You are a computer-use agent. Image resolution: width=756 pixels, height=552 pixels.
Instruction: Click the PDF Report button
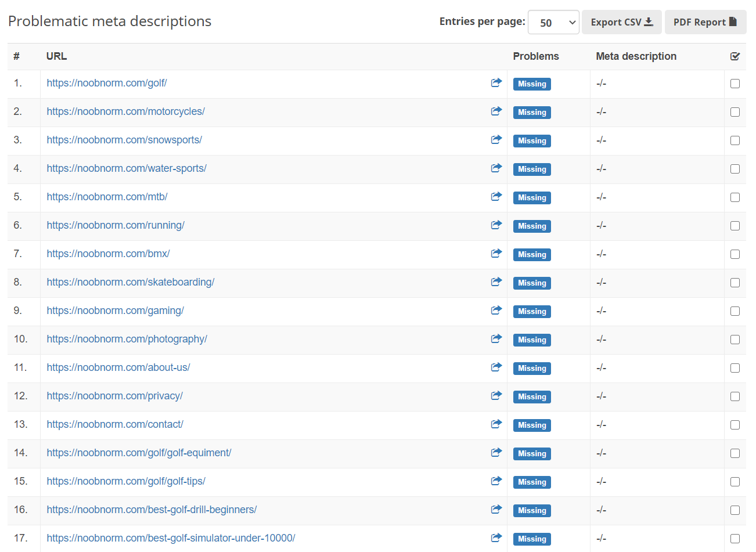pyautogui.click(x=705, y=21)
